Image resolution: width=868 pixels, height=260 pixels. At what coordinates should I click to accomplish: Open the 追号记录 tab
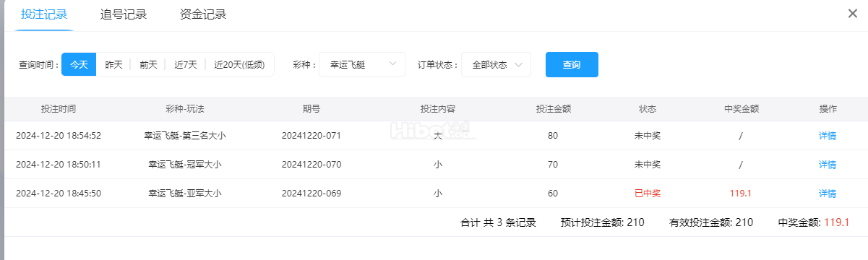pyautogui.click(x=124, y=14)
